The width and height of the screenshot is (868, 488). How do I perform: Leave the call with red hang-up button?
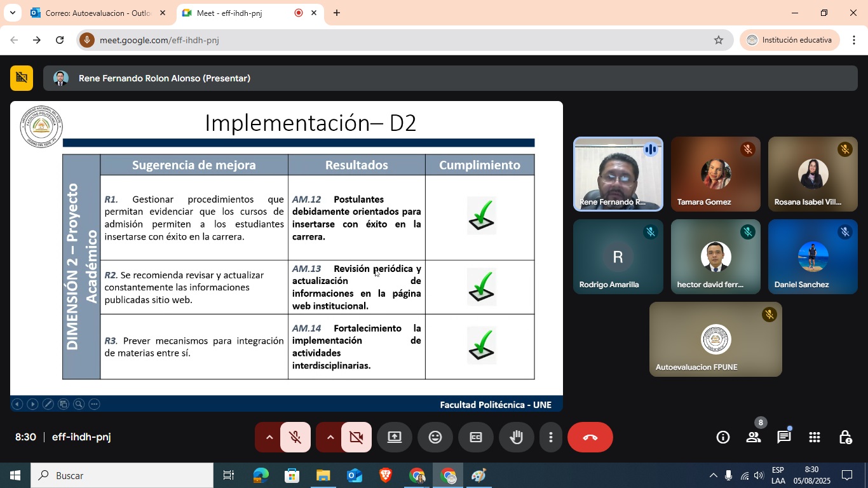click(590, 437)
